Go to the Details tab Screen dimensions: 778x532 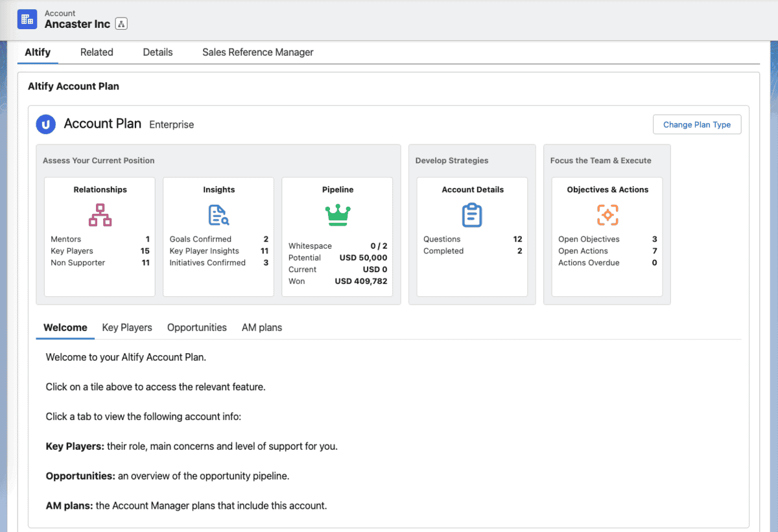tap(158, 52)
